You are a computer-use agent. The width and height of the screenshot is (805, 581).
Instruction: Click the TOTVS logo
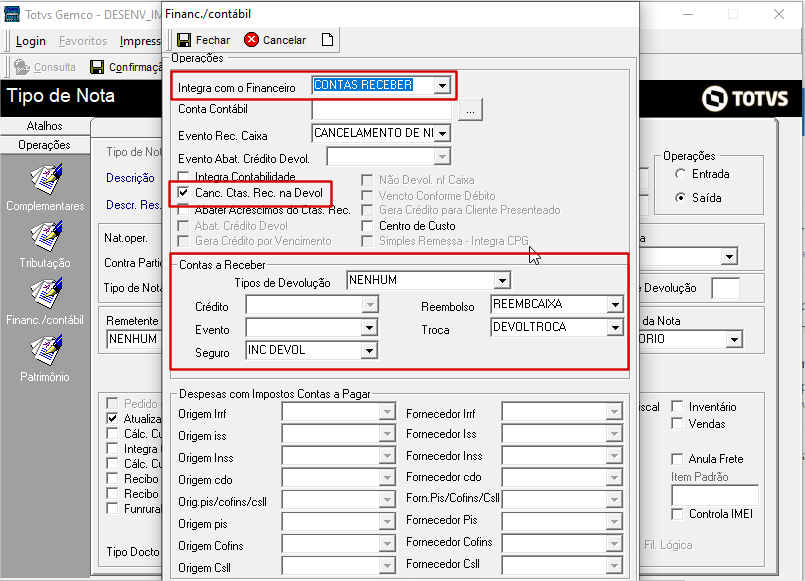click(x=745, y=99)
